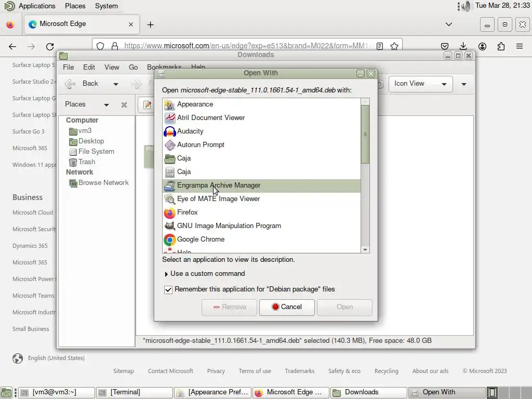Screen dimensions: 532x399
Task: Choose the Atril Document Viewer icon
Action: [x=170, y=118]
